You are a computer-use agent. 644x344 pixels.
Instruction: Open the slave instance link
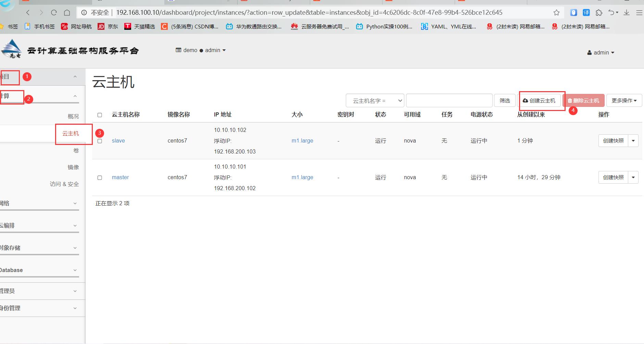coord(118,141)
